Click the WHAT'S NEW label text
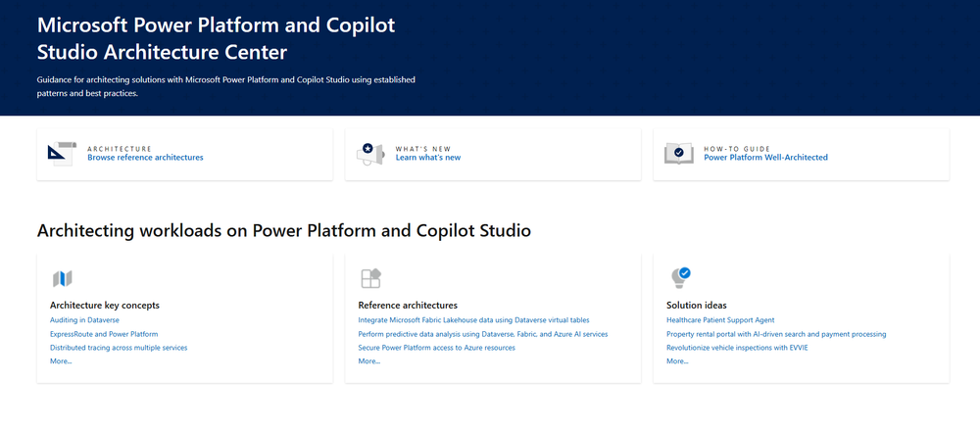 [423, 149]
